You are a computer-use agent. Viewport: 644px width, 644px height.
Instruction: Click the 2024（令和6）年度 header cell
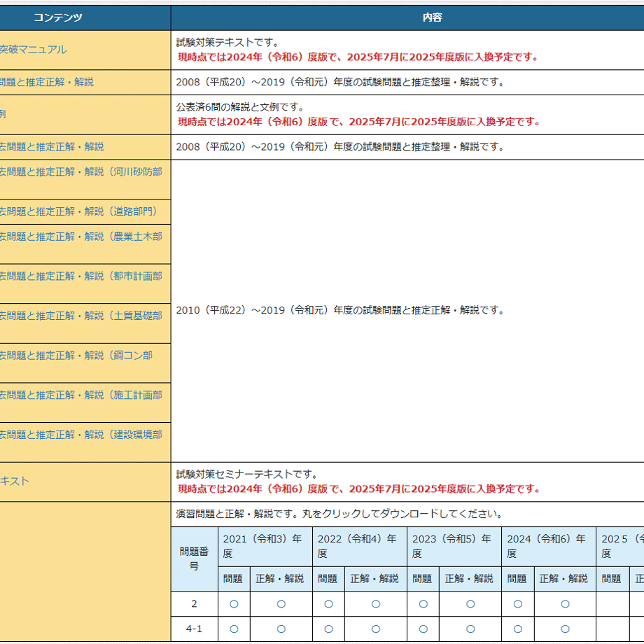(x=549, y=547)
